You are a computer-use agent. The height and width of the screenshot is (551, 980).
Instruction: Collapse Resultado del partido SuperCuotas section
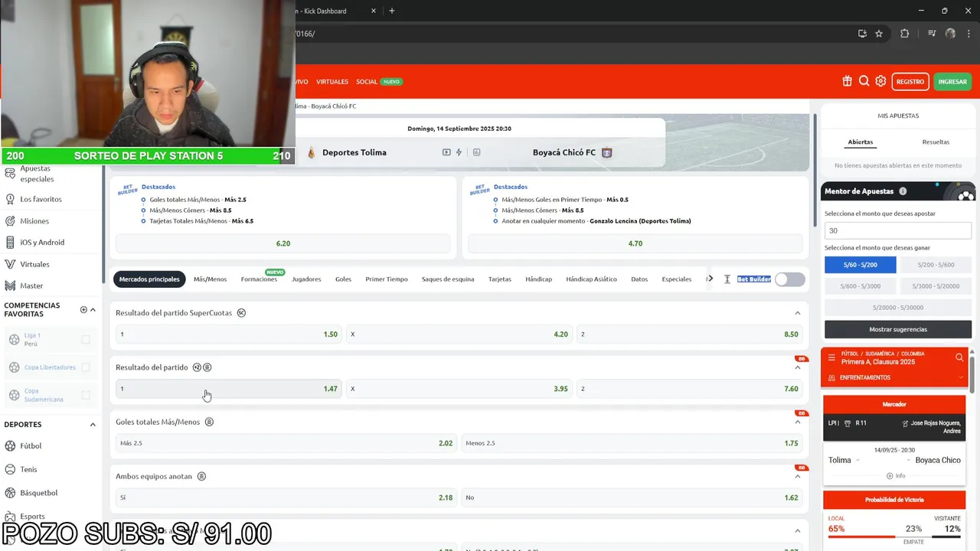[797, 313]
